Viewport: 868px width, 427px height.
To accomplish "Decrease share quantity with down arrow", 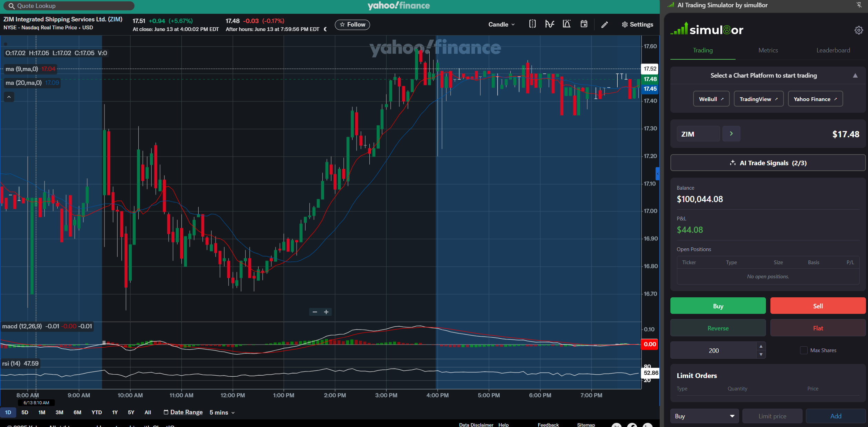I will (x=761, y=355).
